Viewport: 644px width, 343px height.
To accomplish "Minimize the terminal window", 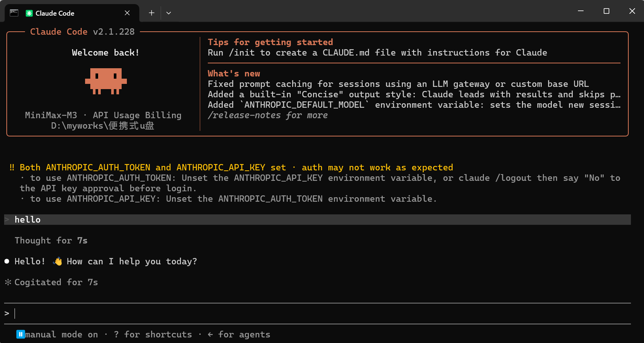I will [581, 11].
